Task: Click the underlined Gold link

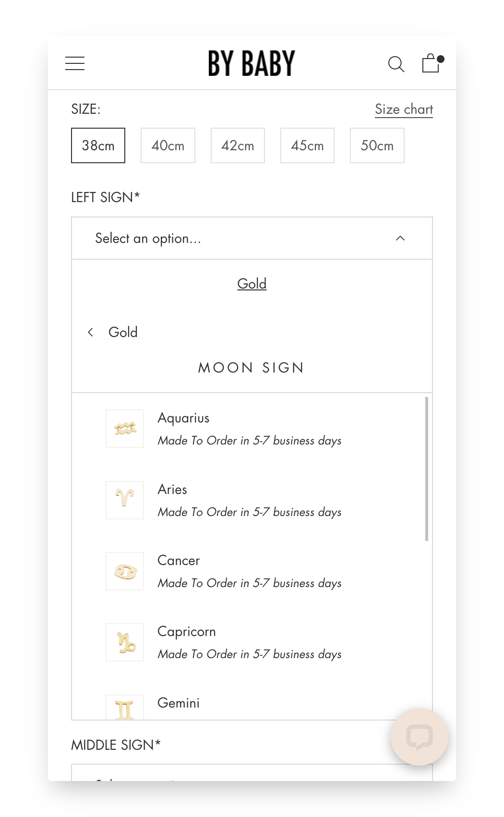Action: [x=252, y=284]
